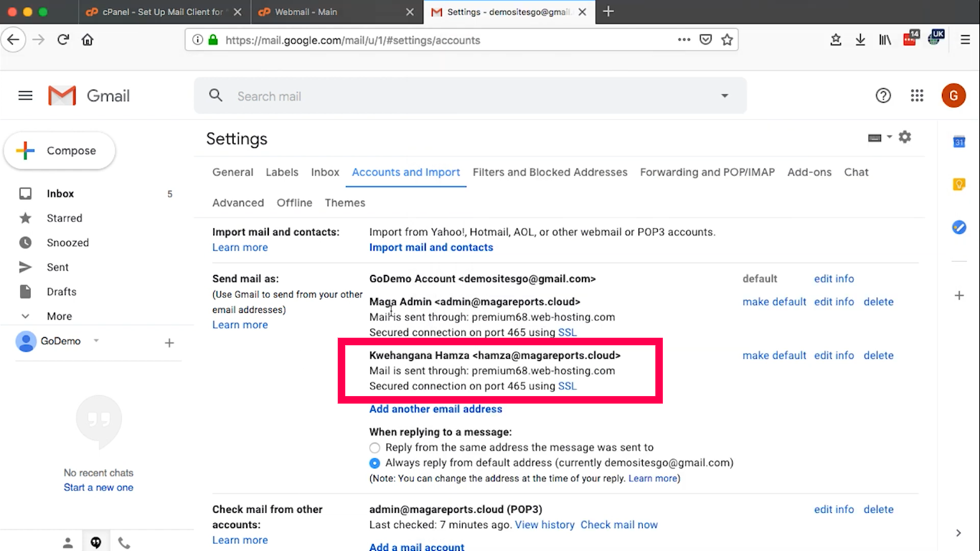
Task: Open Filters and Blocked Addresses tab
Action: tap(550, 172)
